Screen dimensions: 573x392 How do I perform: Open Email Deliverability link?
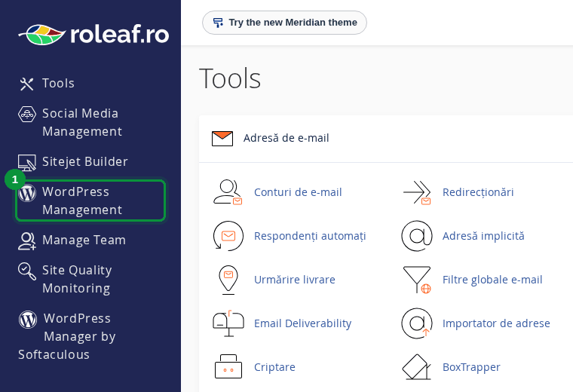302,323
